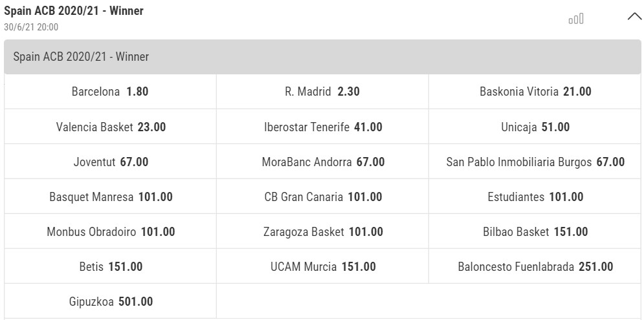
Task: Choose Valencia Basket odds 23.00
Action: point(110,127)
